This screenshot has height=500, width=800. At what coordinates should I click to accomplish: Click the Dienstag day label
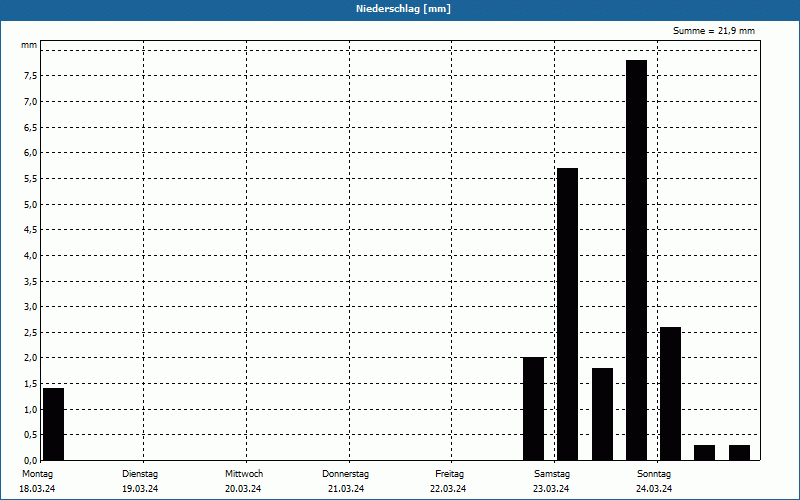click(x=140, y=474)
